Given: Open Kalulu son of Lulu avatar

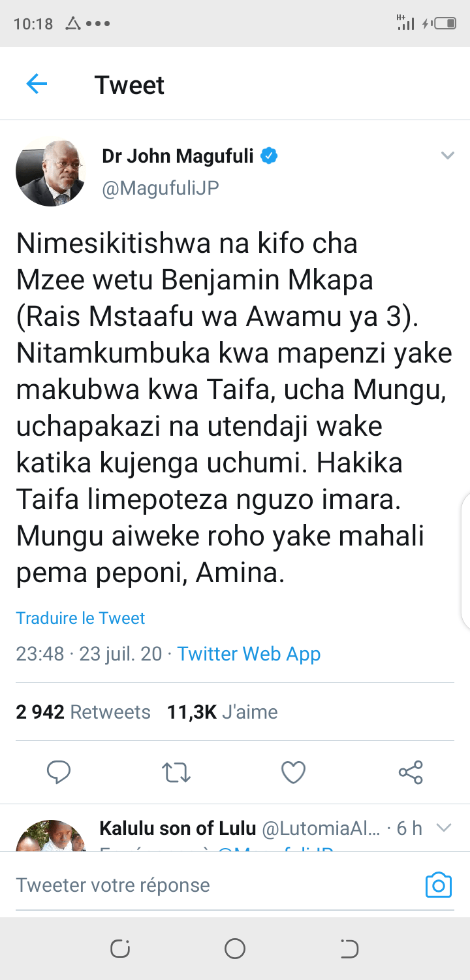Looking at the screenshot, I should (x=50, y=836).
